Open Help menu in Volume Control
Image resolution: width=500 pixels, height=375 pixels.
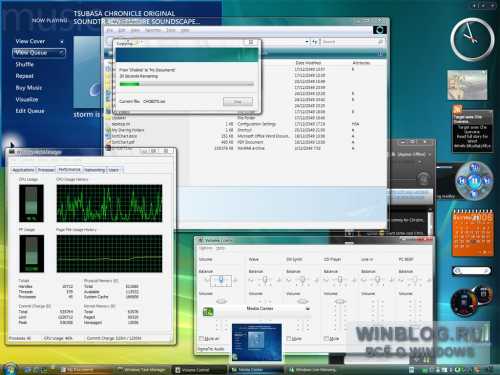220,248
